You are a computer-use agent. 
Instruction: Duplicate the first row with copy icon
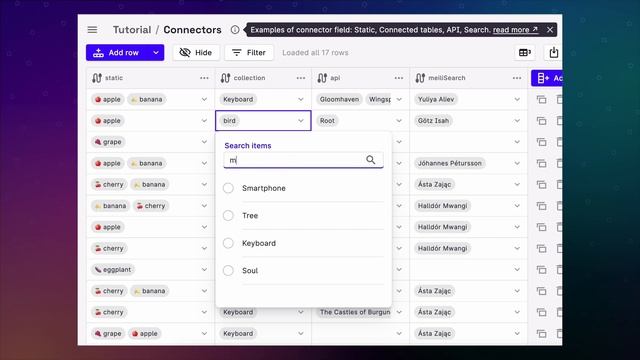pos(541,100)
